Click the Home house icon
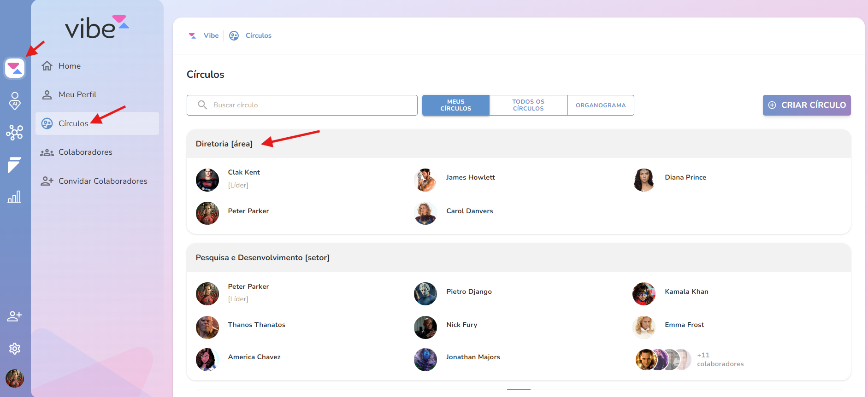The image size is (868, 397). tap(47, 66)
